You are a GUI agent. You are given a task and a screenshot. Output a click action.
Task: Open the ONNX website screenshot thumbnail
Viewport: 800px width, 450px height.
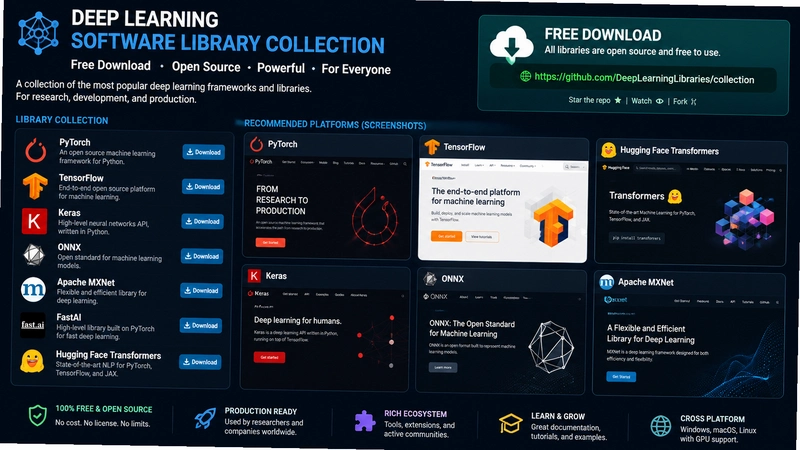coord(501,341)
